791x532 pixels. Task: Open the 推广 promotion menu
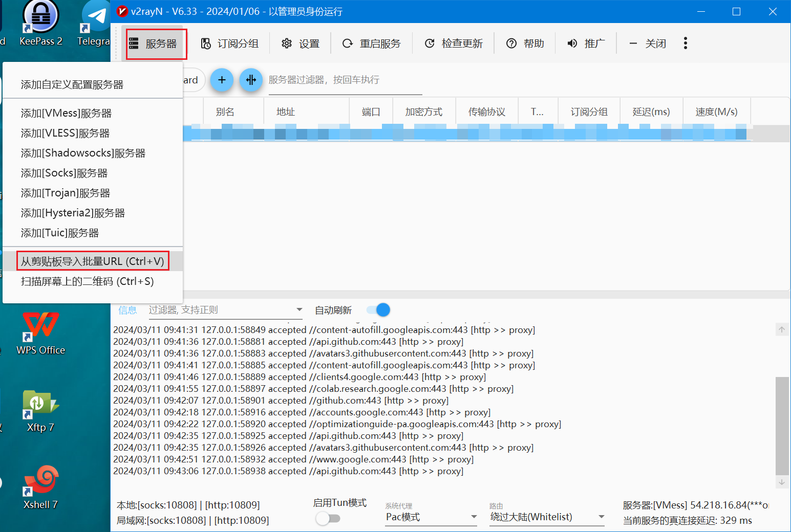point(586,44)
